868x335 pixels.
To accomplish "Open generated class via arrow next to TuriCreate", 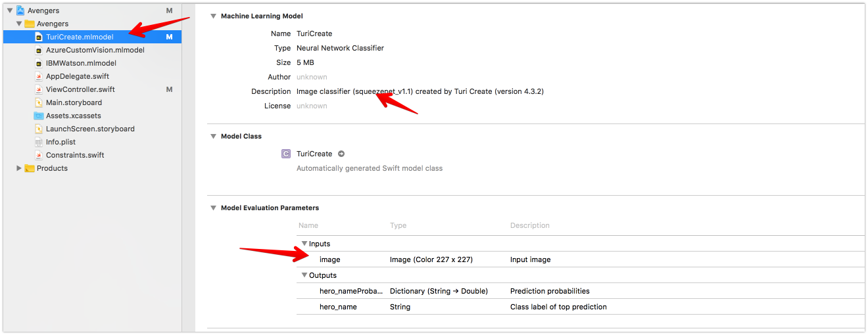I will 341,154.
